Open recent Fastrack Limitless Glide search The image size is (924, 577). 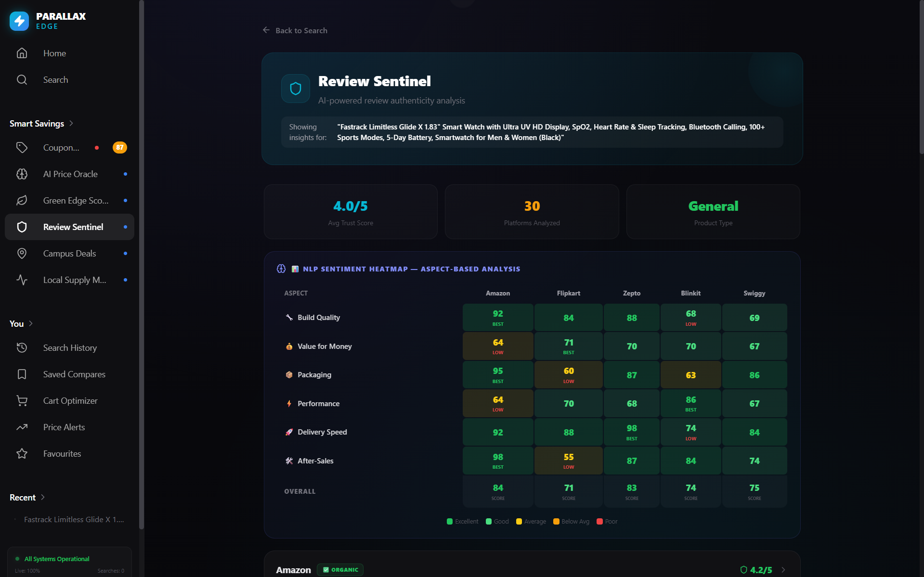[74, 519]
